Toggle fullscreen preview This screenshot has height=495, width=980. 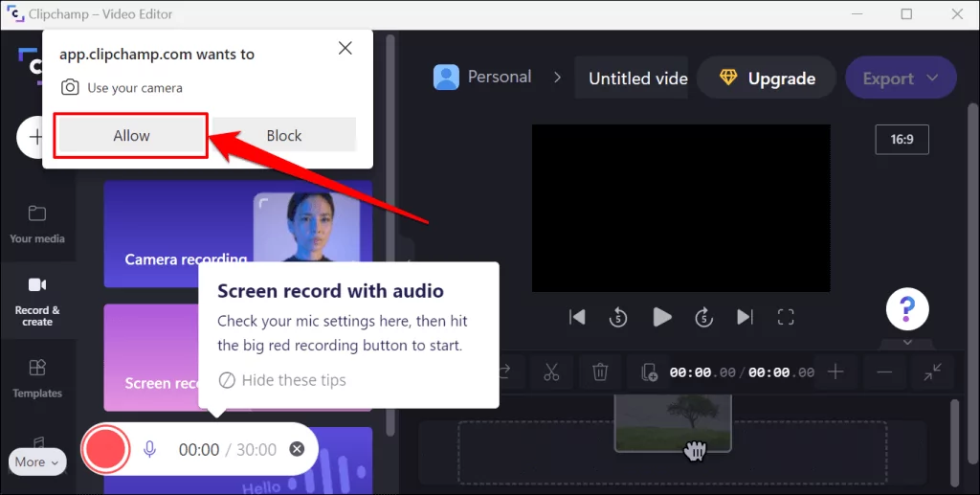[x=786, y=317]
